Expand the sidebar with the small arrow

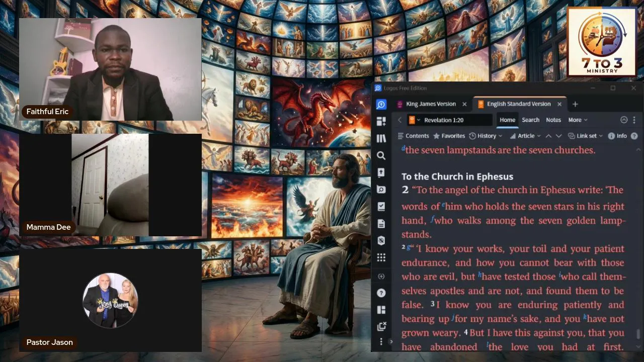click(391, 342)
